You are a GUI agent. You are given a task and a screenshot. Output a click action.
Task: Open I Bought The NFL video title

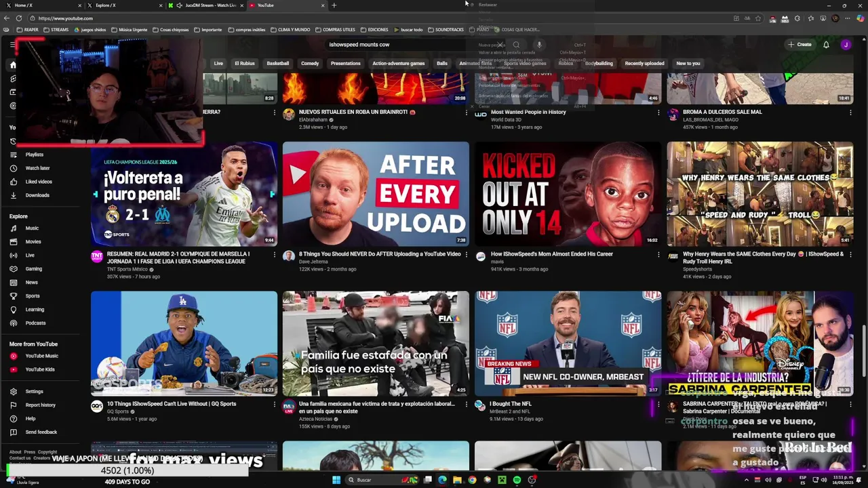[511, 404]
